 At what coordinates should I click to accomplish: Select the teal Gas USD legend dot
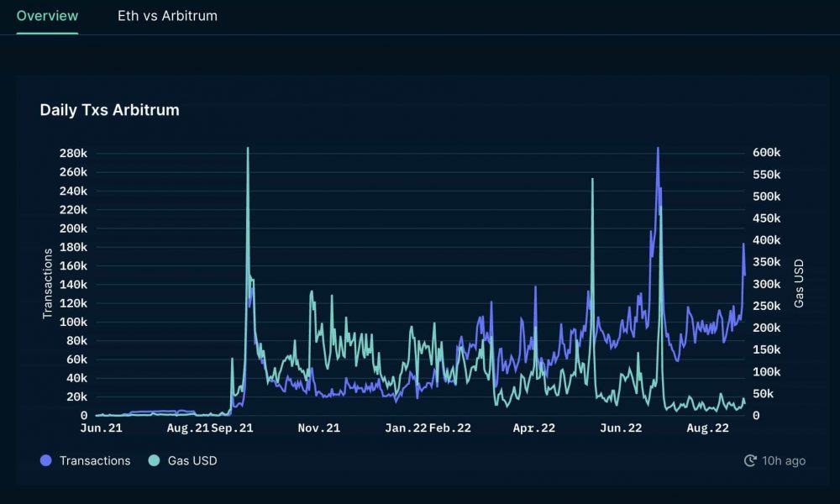click(154, 460)
